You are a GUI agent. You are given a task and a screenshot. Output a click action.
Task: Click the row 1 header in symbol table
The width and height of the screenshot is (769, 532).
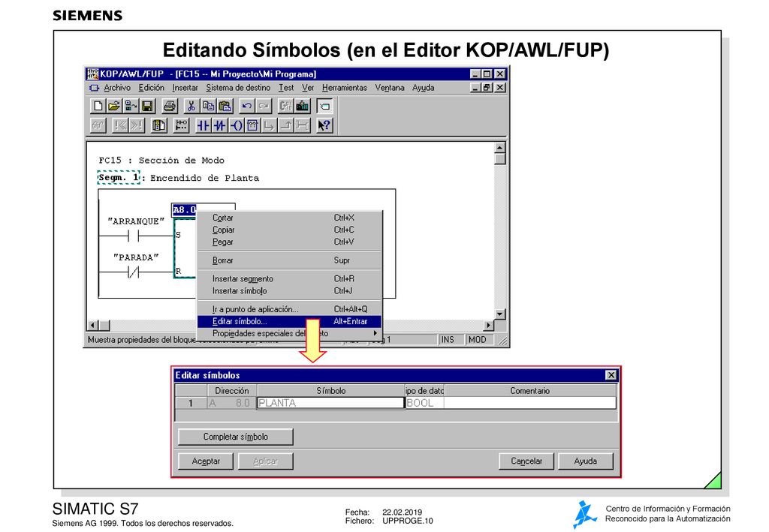pos(191,403)
